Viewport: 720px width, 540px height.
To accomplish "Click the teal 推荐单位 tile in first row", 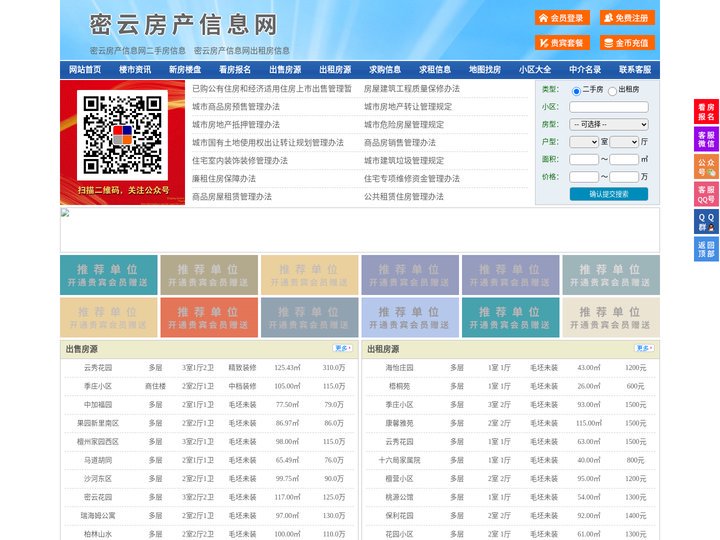I will point(109,275).
